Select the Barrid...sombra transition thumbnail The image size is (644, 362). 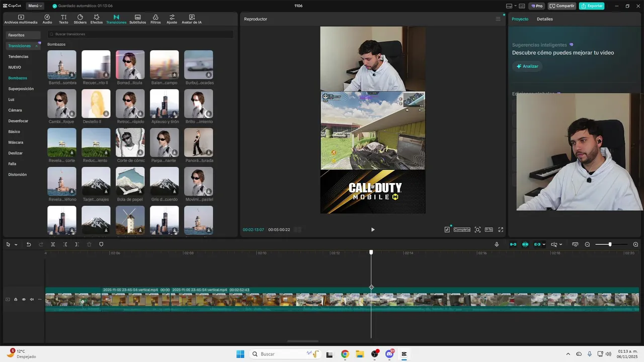(62, 64)
